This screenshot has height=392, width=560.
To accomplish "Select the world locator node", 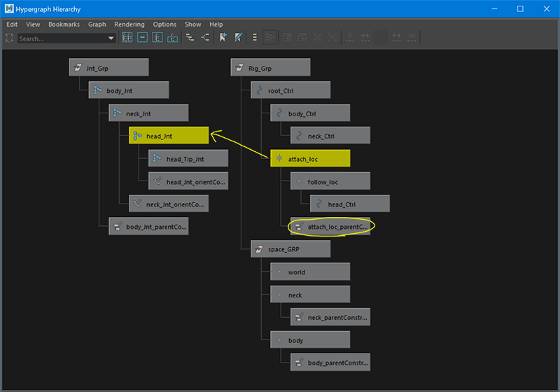I will pos(310,272).
